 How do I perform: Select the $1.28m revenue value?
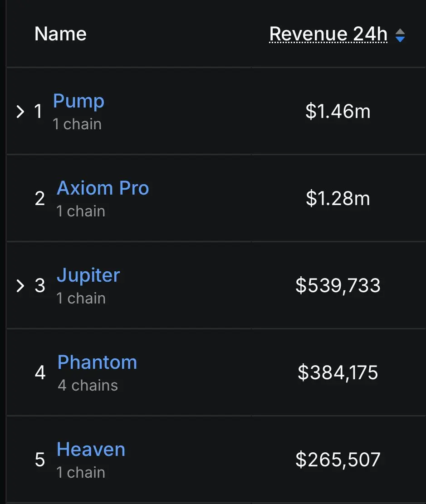click(338, 198)
